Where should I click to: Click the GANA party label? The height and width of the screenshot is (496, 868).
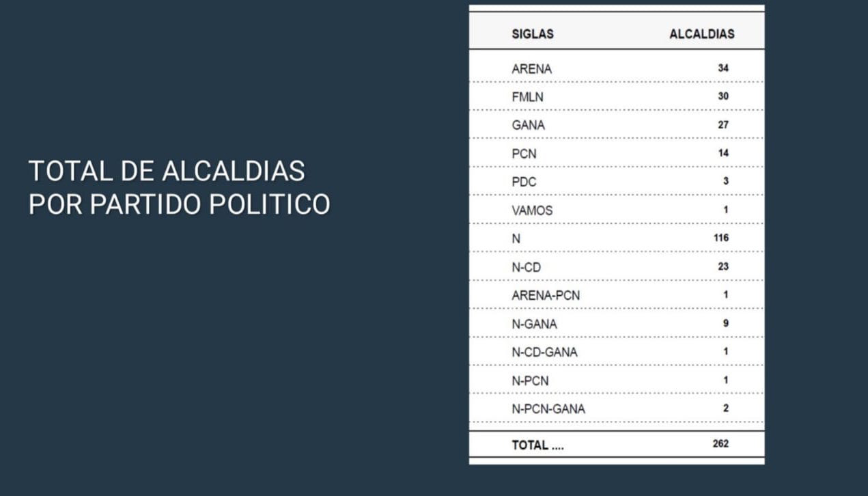(528, 126)
